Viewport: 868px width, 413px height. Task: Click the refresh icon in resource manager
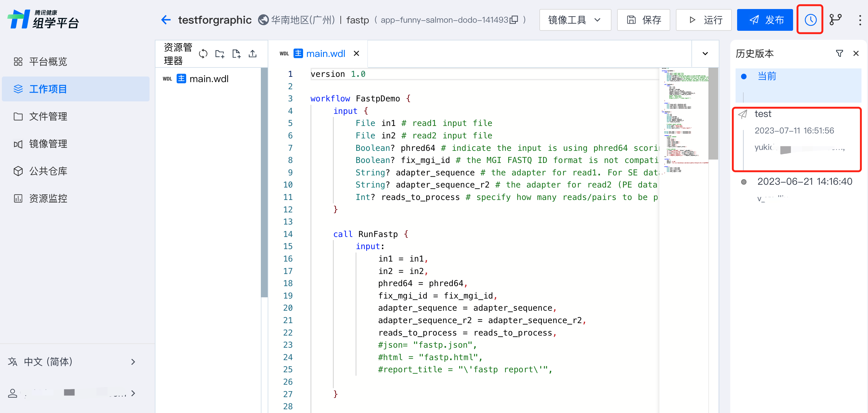coord(203,53)
